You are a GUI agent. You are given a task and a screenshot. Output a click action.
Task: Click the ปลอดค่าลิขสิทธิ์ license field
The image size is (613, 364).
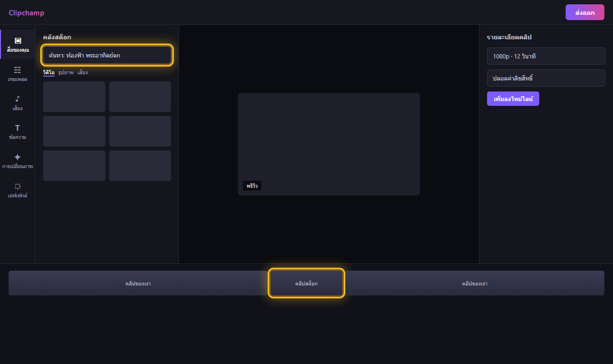click(546, 78)
